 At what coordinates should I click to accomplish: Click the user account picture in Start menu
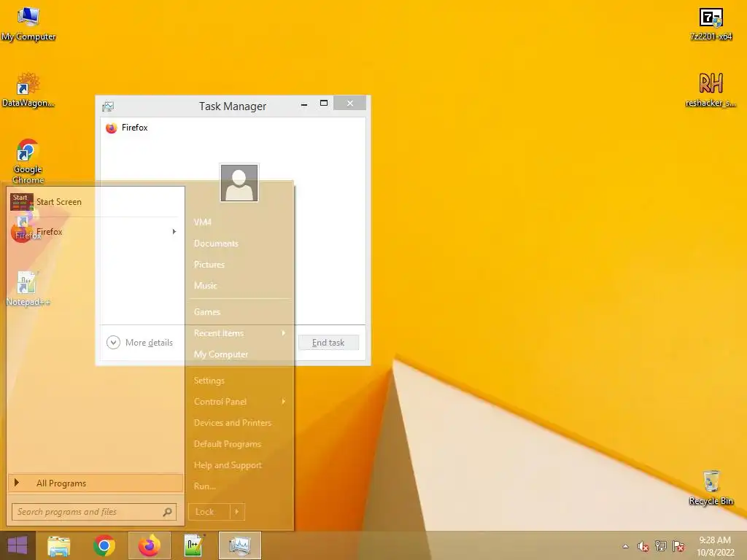click(x=239, y=183)
